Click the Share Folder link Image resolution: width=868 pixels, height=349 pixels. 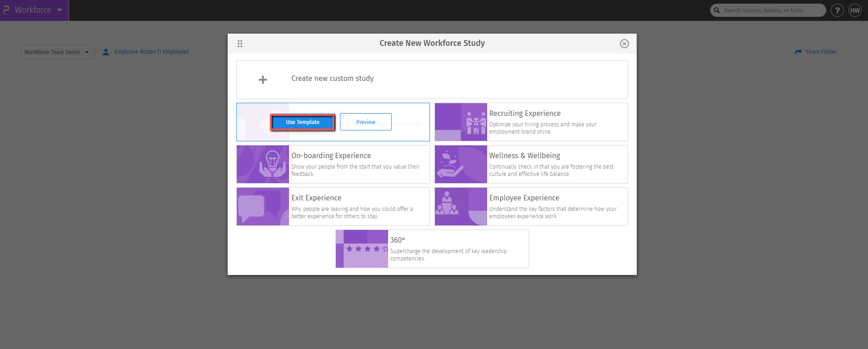click(x=821, y=52)
